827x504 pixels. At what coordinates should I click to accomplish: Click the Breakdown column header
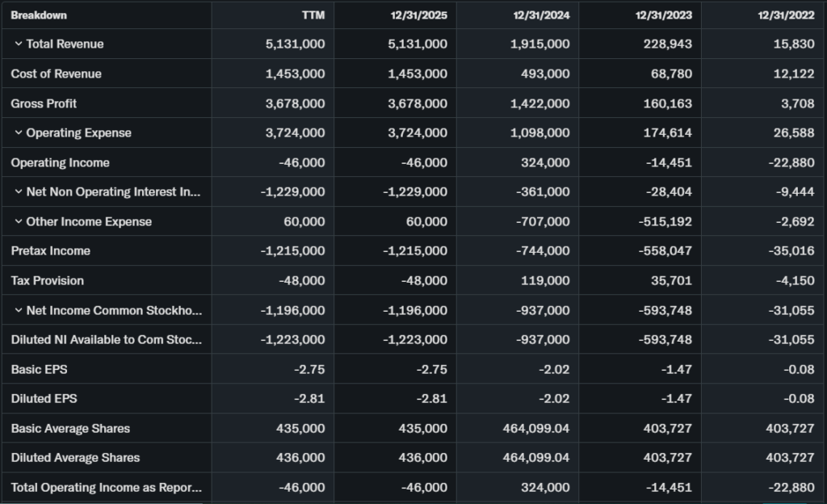pyautogui.click(x=39, y=15)
